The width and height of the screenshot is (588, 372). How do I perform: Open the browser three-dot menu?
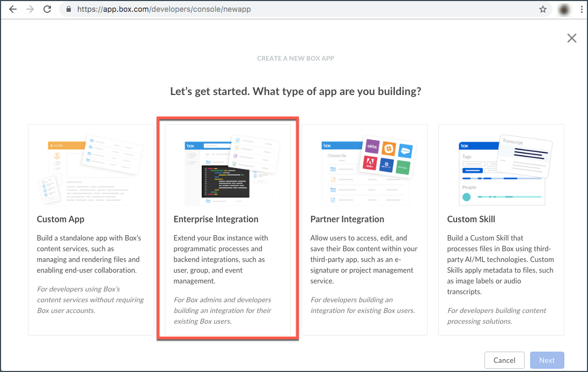click(582, 9)
